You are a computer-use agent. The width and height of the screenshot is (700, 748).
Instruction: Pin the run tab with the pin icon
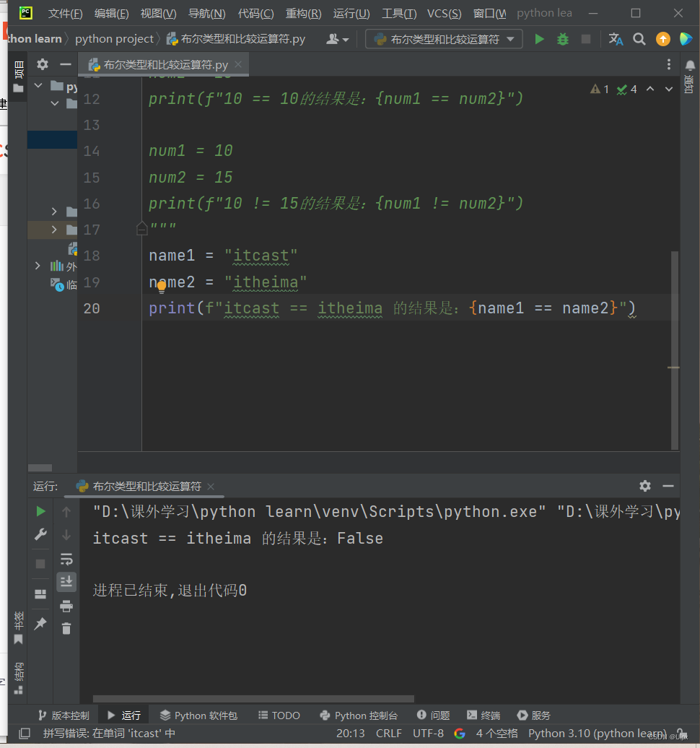tap(40, 625)
